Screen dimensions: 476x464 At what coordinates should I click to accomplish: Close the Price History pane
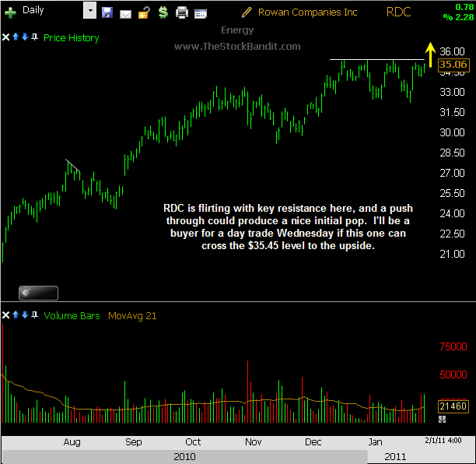[x=7, y=37]
